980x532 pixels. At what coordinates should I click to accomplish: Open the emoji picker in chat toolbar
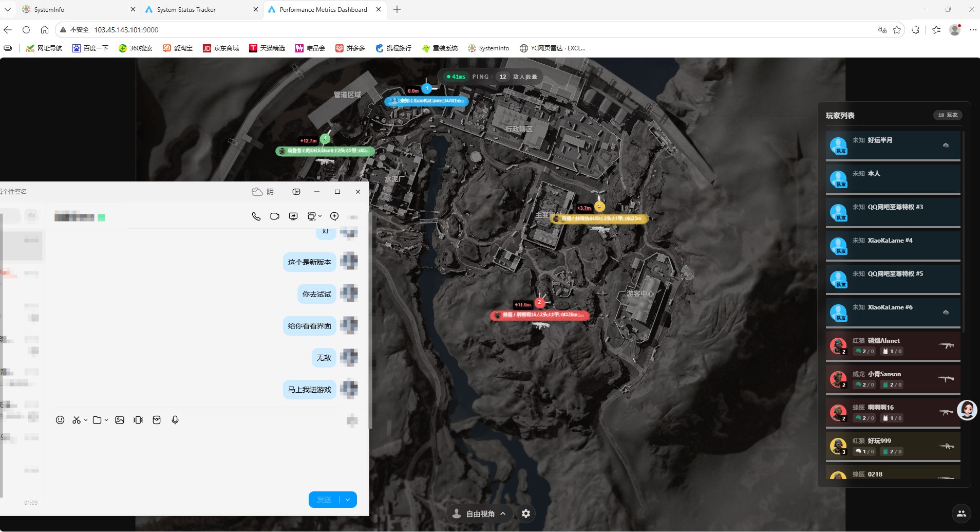[60, 420]
